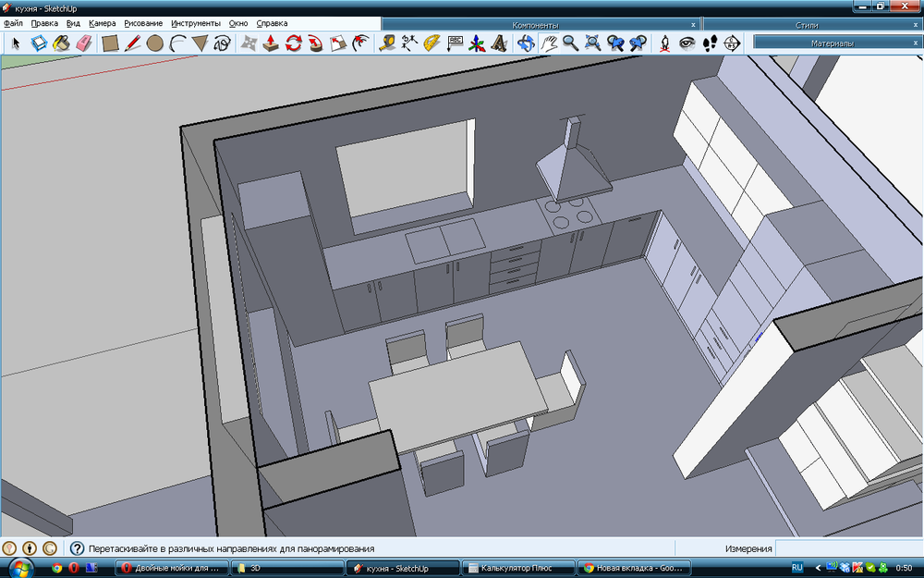Screen dimensions: 924x578
Task: Select the Zoom Extents tool
Action: [593, 43]
